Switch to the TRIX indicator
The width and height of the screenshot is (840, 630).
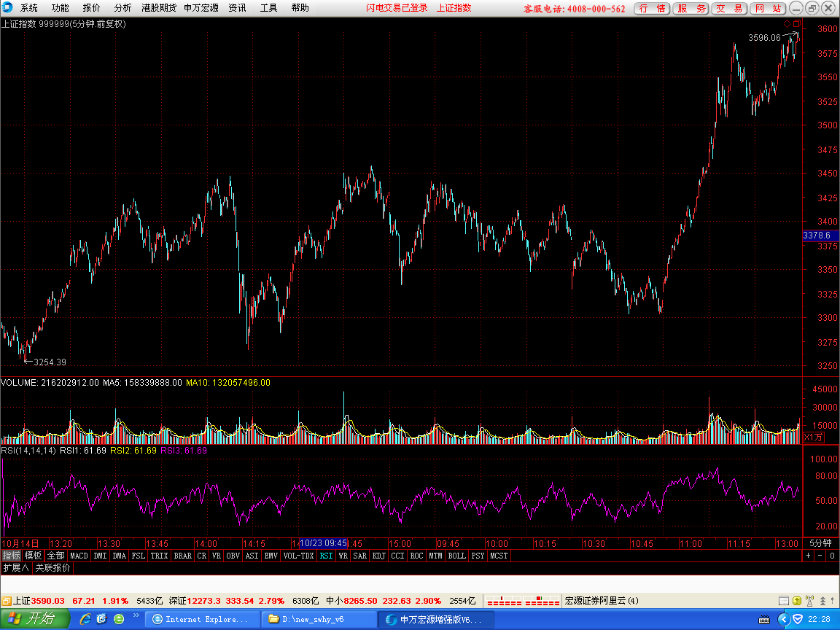tap(159, 556)
